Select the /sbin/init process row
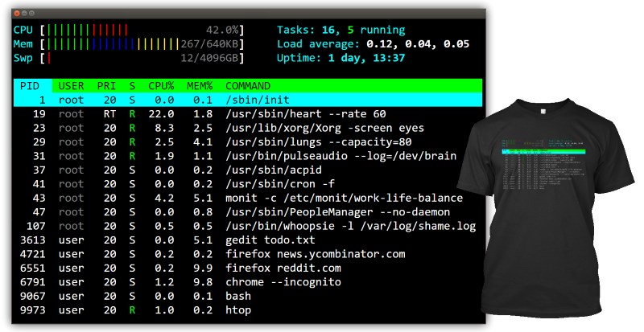The width and height of the screenshot is (644, 332). 248,100
